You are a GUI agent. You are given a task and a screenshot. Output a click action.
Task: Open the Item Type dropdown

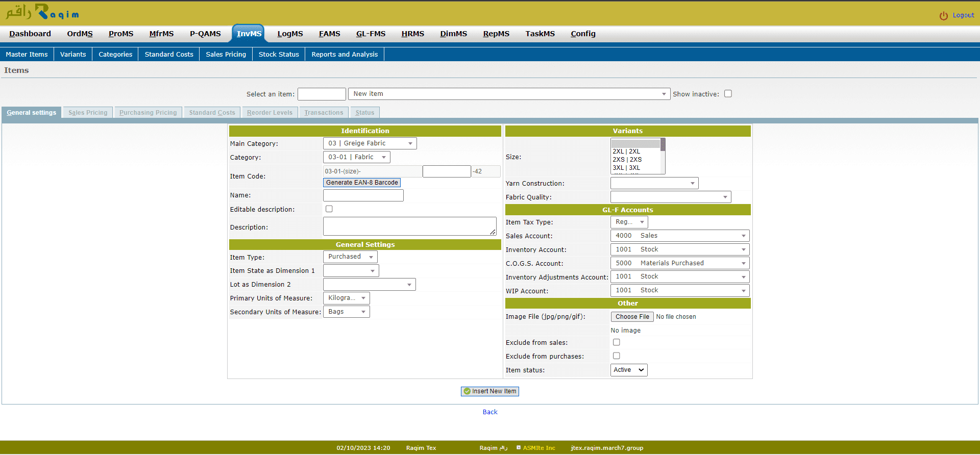pos(350,257)
